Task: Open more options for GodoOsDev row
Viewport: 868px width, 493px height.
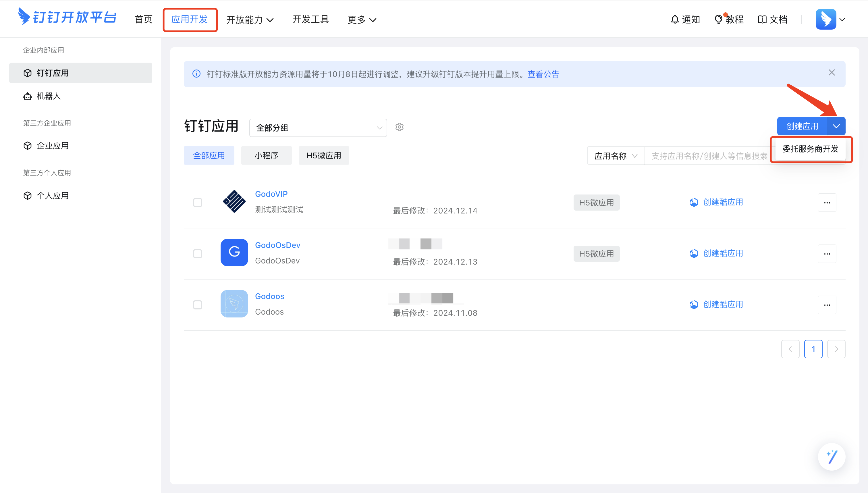Action: pyautogui.click(x=827, y=254)
